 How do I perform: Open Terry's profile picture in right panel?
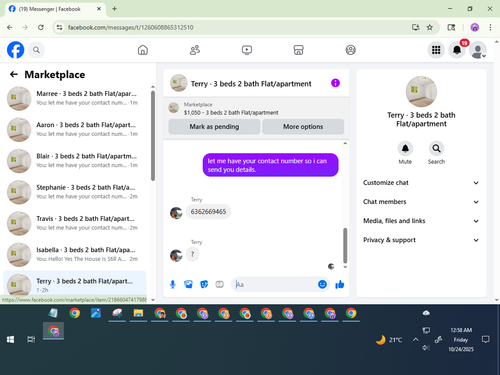coord(421,92)
